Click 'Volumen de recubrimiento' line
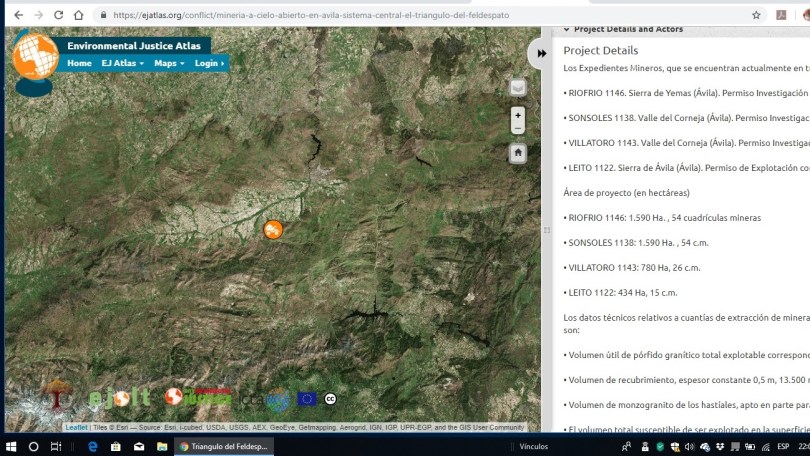Viewport: 810px width, 456px height. [x=687, y=380]
